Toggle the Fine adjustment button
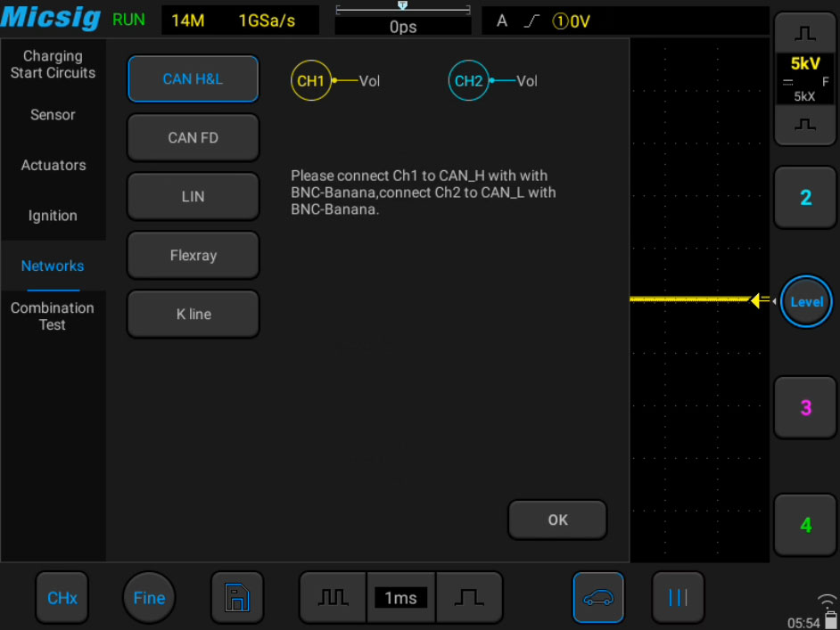This screenshot has height=630, width=840. [149, 597]
